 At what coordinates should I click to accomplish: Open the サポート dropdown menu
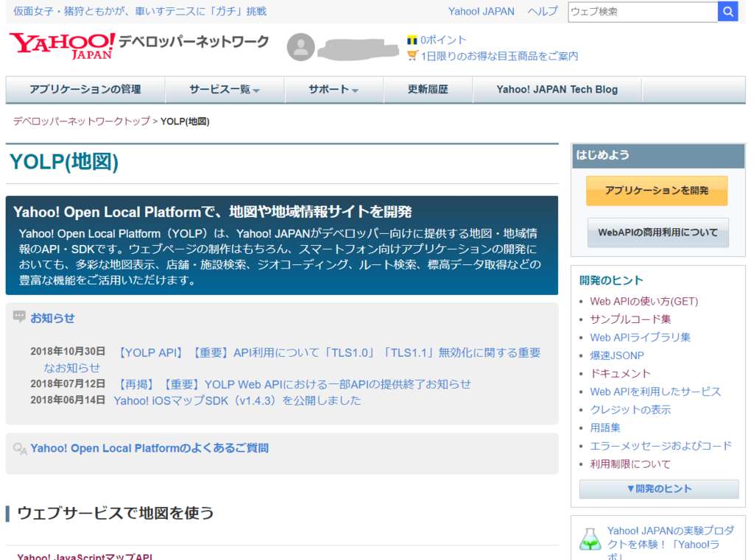pos(331,90)
